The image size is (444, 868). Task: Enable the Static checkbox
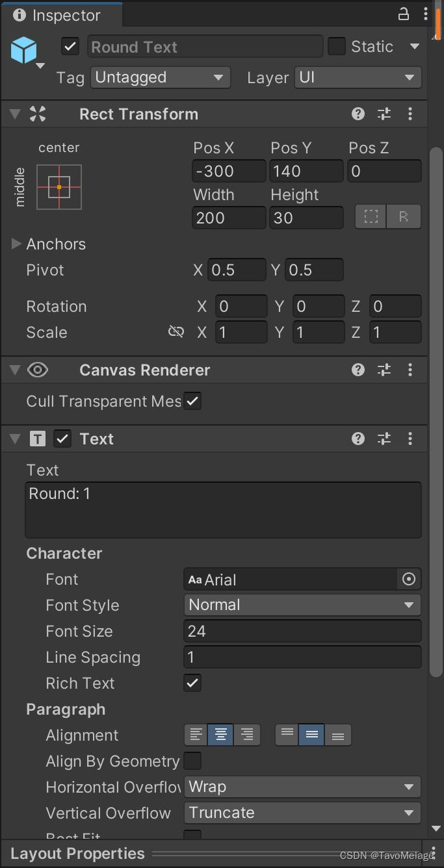pyautogui.click(x=337, y=47)
